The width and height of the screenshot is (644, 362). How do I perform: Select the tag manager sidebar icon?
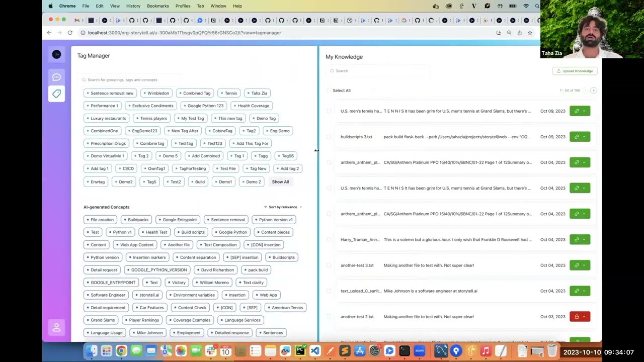click(56, 94)
